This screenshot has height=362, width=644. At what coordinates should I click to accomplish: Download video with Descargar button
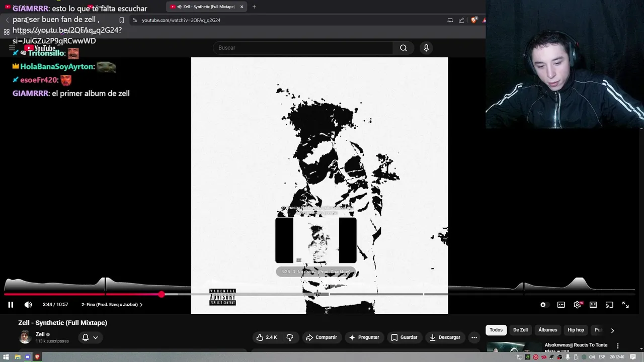point(445,337)
